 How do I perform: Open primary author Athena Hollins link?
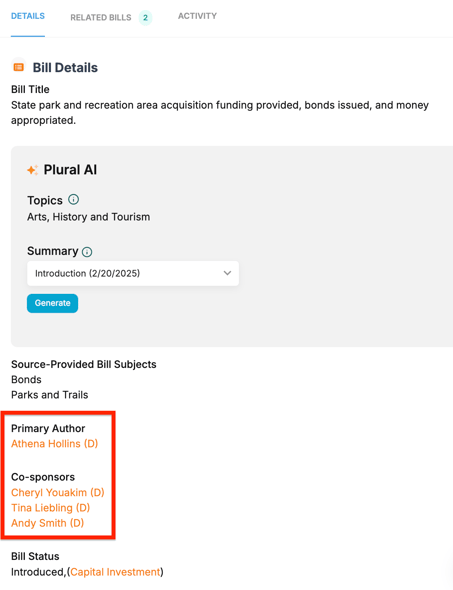pos(55,444)
